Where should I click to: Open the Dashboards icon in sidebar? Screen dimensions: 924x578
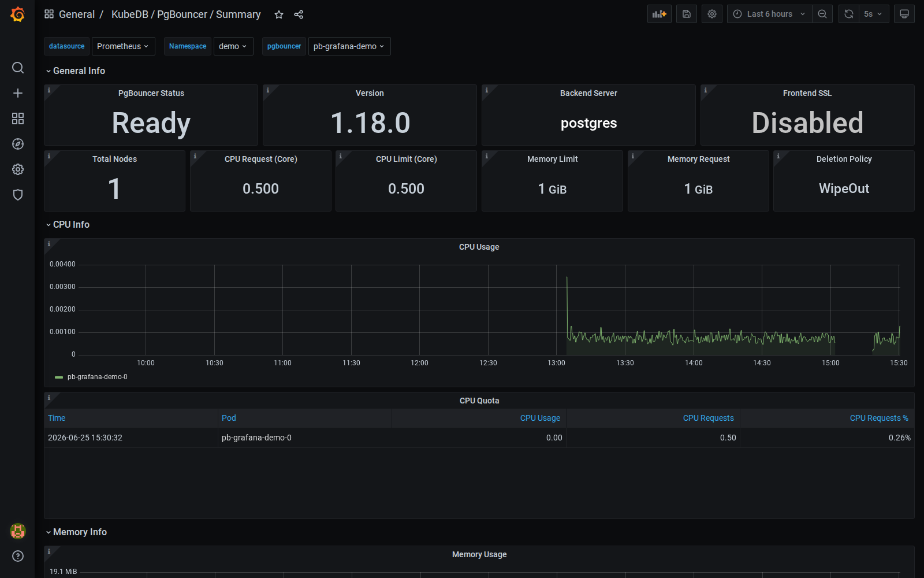point(18,118)
